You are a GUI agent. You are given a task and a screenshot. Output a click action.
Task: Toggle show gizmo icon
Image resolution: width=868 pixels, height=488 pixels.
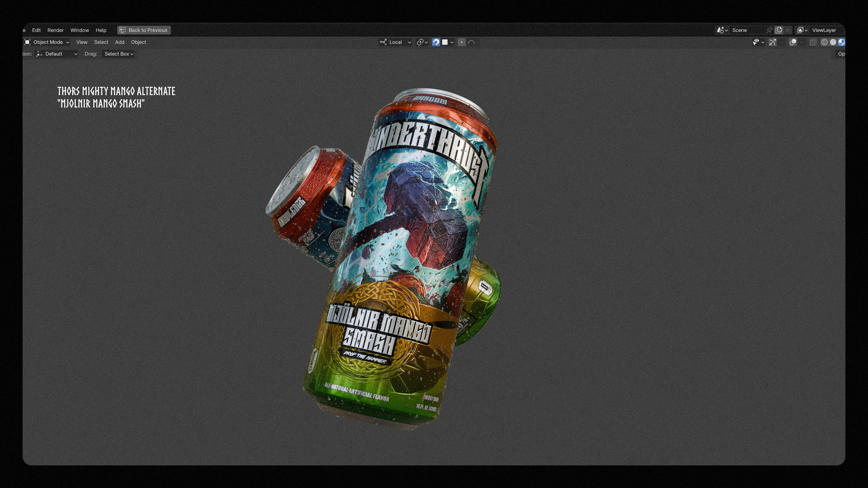point(773,42)
